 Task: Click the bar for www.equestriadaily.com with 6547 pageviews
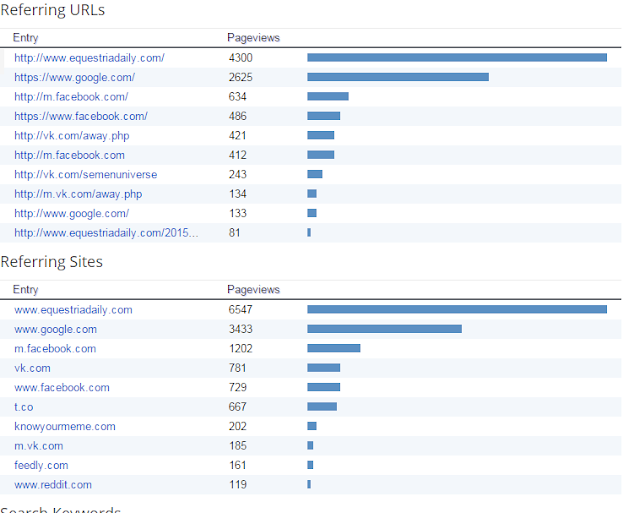[x=457, y=309]
